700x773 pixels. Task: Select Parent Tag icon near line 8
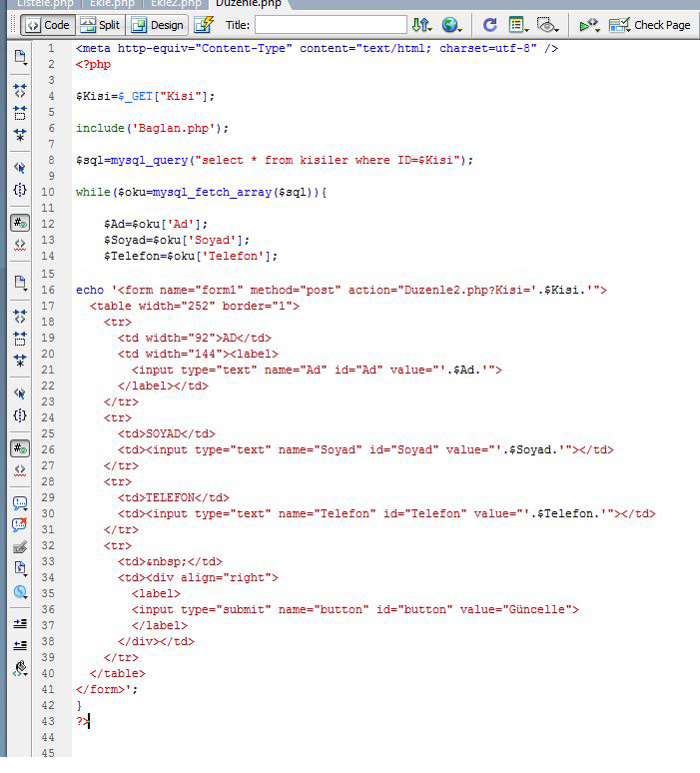[x=20, y=168]
